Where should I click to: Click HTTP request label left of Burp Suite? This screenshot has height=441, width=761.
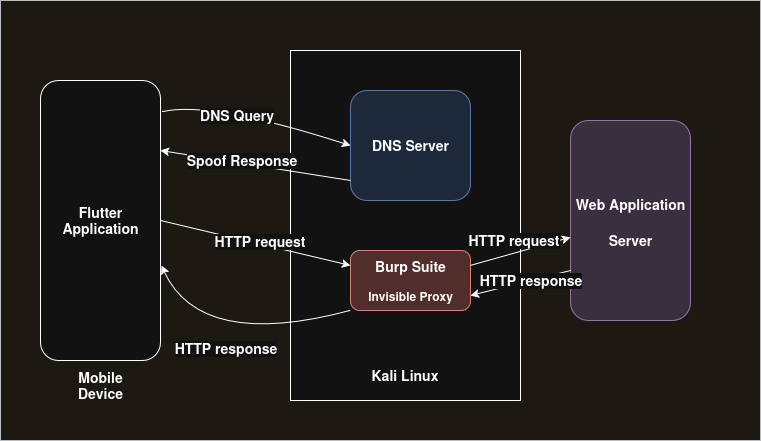point(260,242)
